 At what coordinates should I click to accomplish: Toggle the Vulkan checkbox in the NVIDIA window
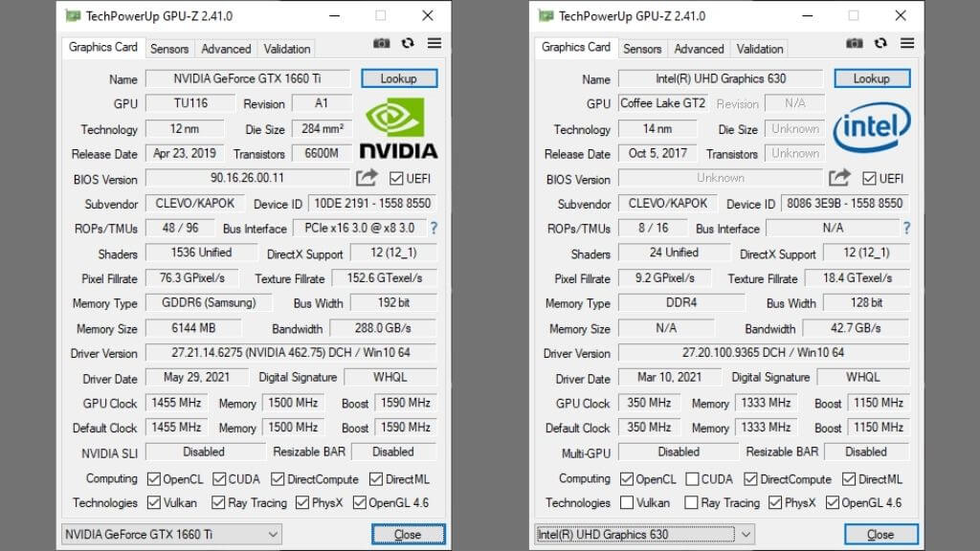click(154, 503)
